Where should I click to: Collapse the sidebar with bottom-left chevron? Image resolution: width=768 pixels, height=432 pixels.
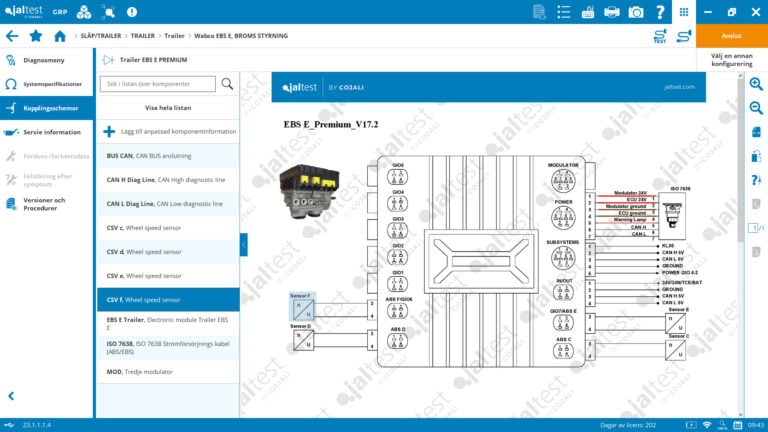(11, 396)
